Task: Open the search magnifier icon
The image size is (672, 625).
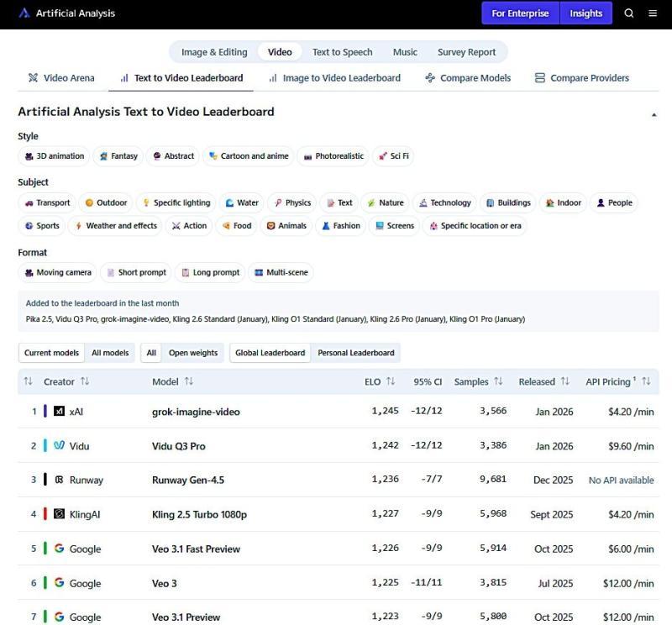Action: coord(629,13)
